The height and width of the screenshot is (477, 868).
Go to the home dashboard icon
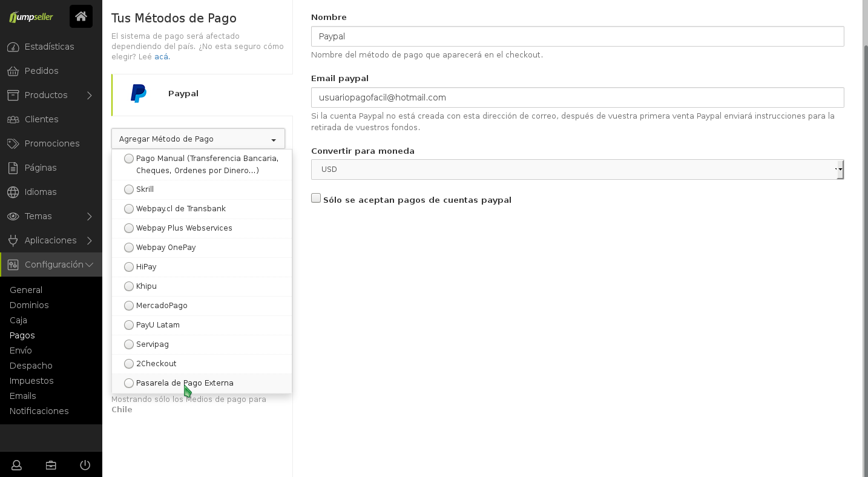81,16
